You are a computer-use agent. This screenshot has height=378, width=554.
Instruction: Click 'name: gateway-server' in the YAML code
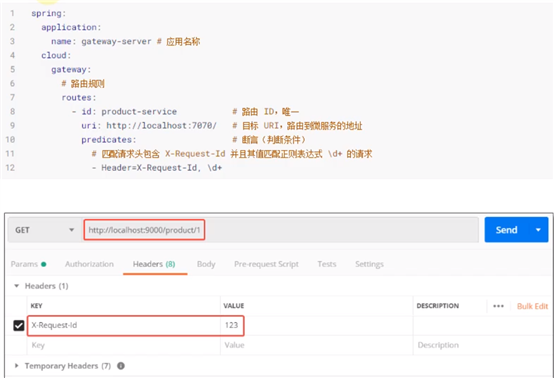click(x=101, y=41)
